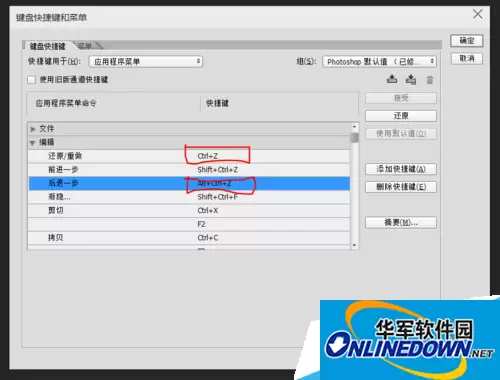Select the 拷贝 command row
The height and width of the screenshot is (380, 500).
(189, 238)
